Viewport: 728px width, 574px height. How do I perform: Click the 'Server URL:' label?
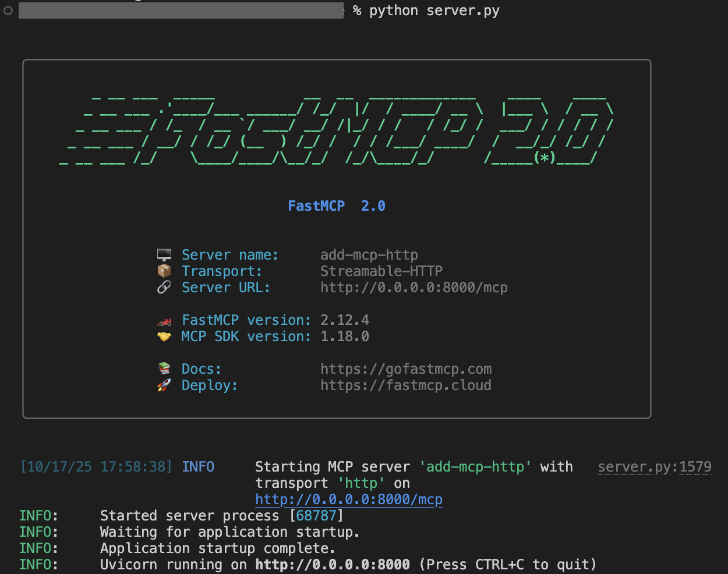point(226,288)
